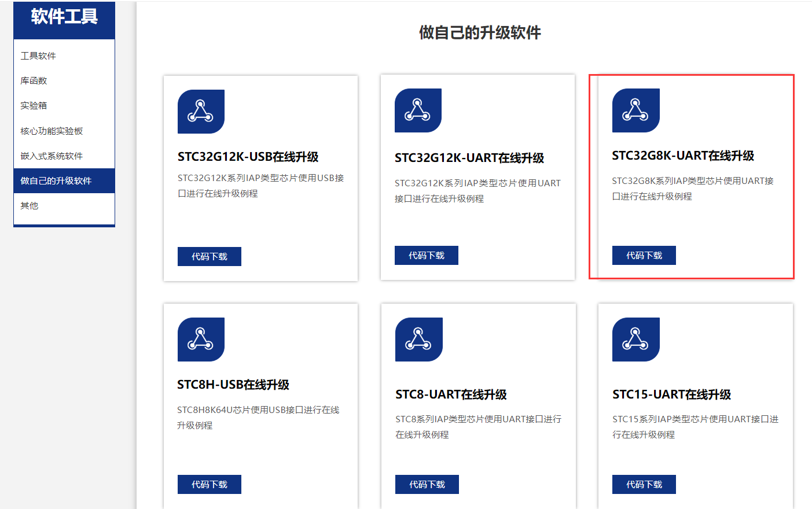The image size is (812, 509).
Task: Click 代码下载 for STC32G8K-UART在线升级
Action: point(644,255)
